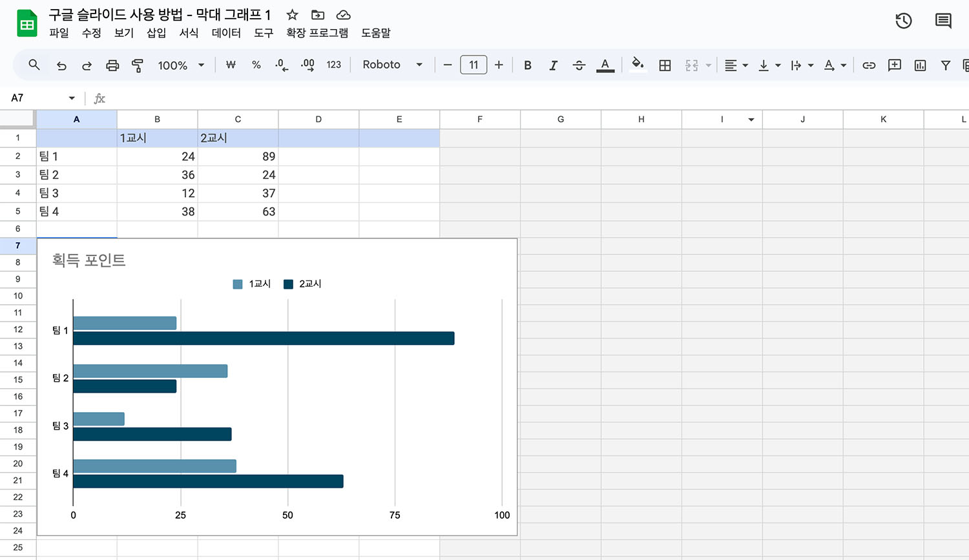Open the 파일 menu
Screen dimensions: 969x560
pos(59,33)
